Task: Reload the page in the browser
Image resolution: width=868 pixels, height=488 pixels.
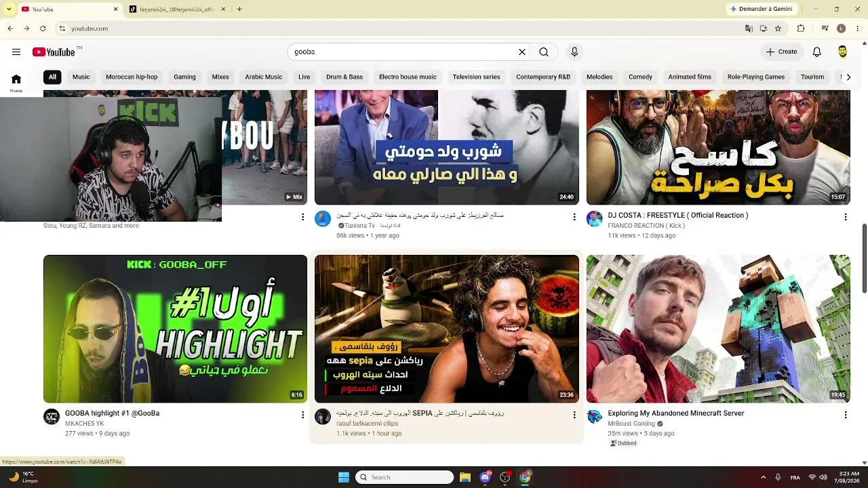Action: click(x=43, y=28)
